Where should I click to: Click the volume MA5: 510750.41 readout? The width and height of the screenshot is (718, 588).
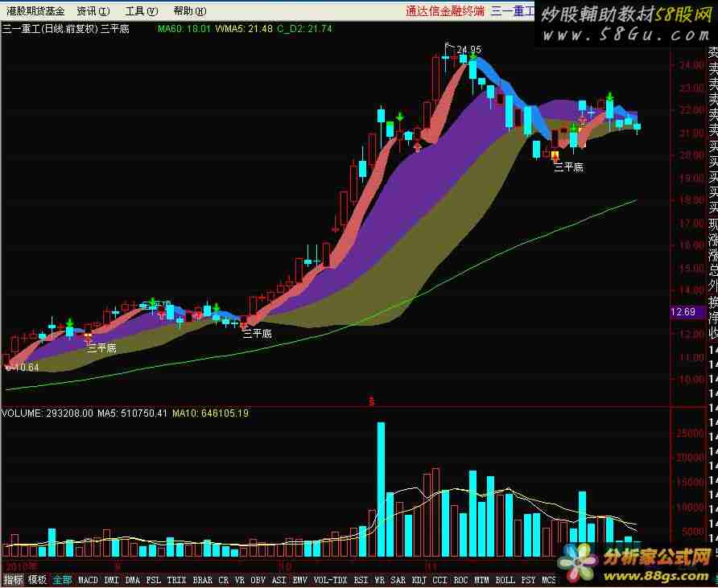pos(132,413)
